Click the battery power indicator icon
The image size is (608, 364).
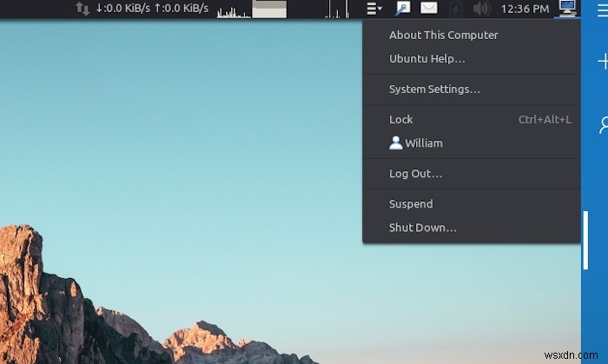[x=456, y=9]
